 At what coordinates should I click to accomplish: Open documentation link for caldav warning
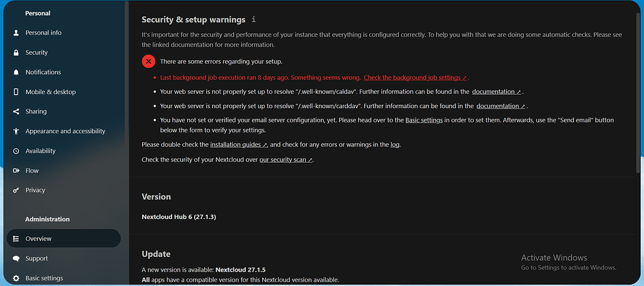coord(496,92)
